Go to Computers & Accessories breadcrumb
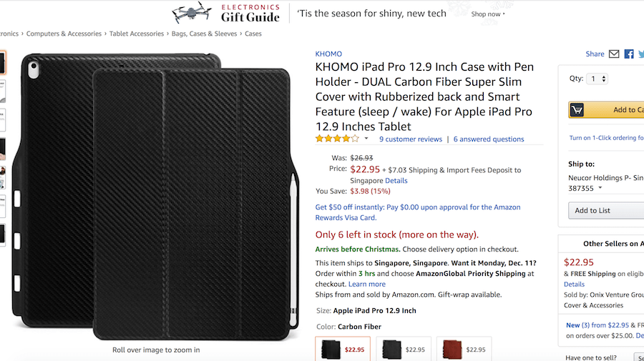The image size is (644, 361). point(64,34)
